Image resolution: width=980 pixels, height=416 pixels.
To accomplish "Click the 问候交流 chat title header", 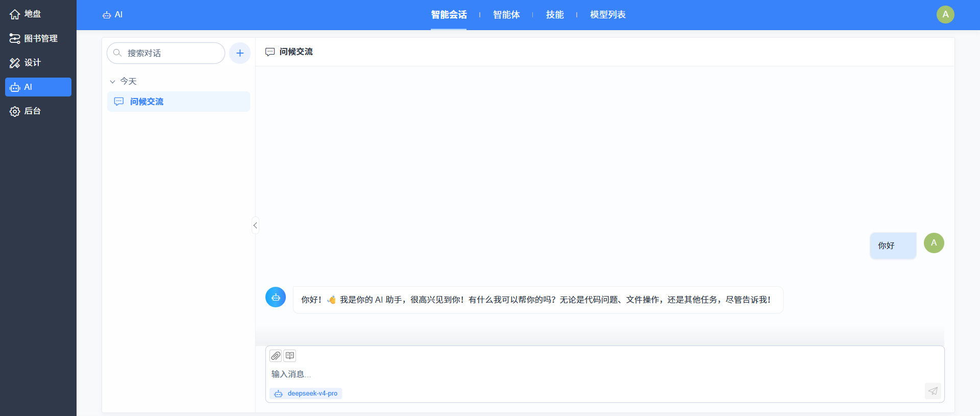I will [x=296, y=52].
